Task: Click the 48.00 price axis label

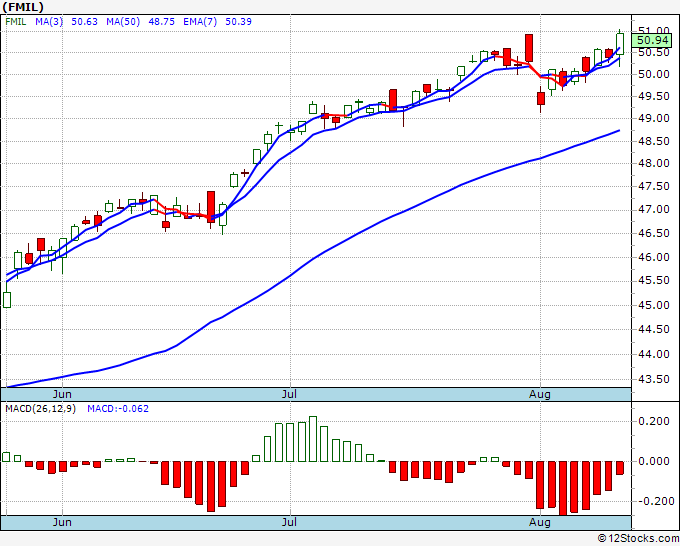Action: click(x=654, y=163)
